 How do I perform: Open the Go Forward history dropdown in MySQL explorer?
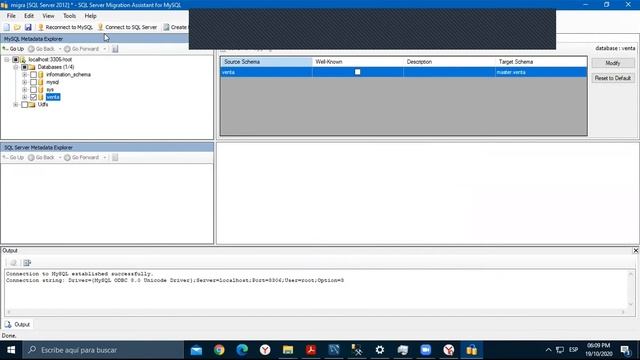[x=105, y=49]
